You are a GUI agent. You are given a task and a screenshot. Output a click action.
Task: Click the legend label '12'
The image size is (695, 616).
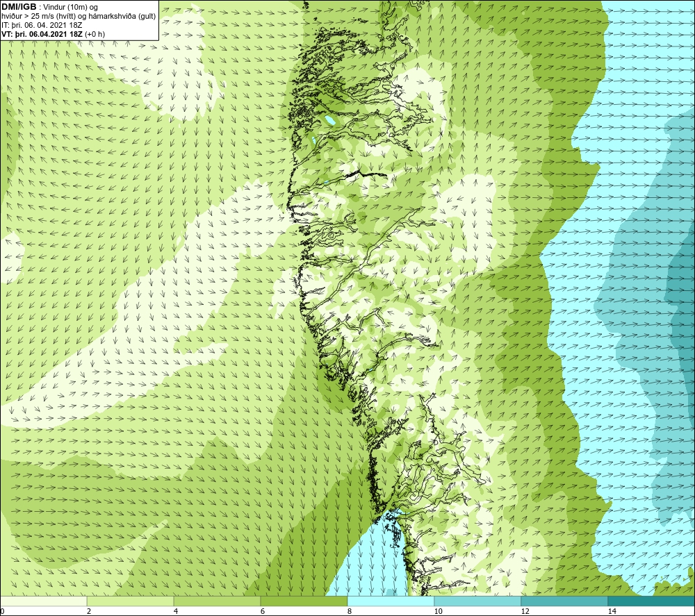pyautogui.click(x=525, y=611)
